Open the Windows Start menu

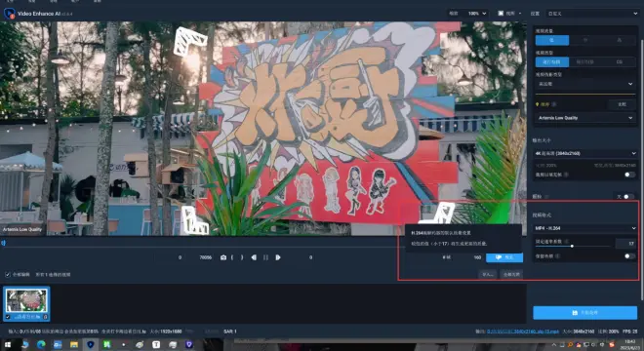coord(8,345)
